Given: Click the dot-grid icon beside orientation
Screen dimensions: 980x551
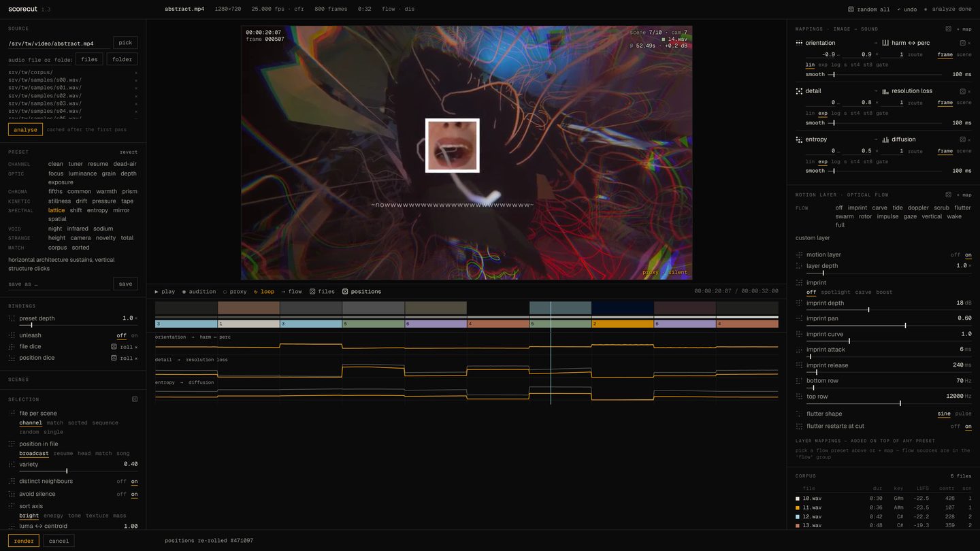Looking at the screenshot, I should (x=799, y=43).
